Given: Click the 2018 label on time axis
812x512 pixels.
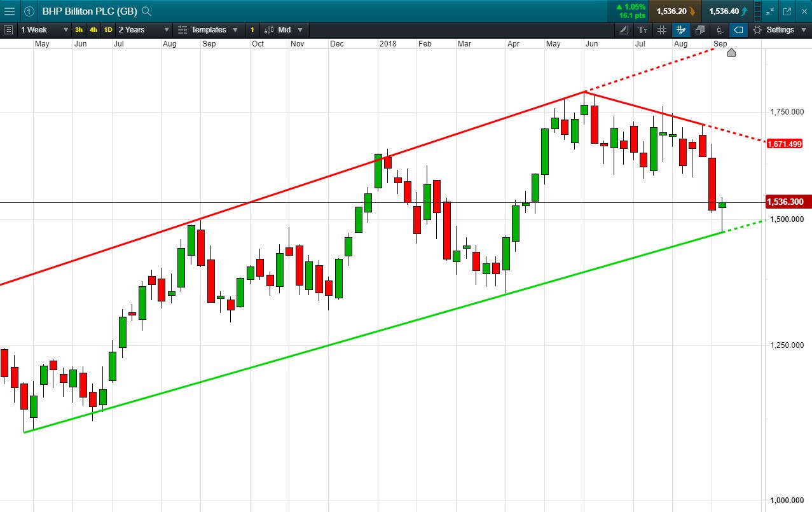Looking at the screenshot, I should point(388,44).
